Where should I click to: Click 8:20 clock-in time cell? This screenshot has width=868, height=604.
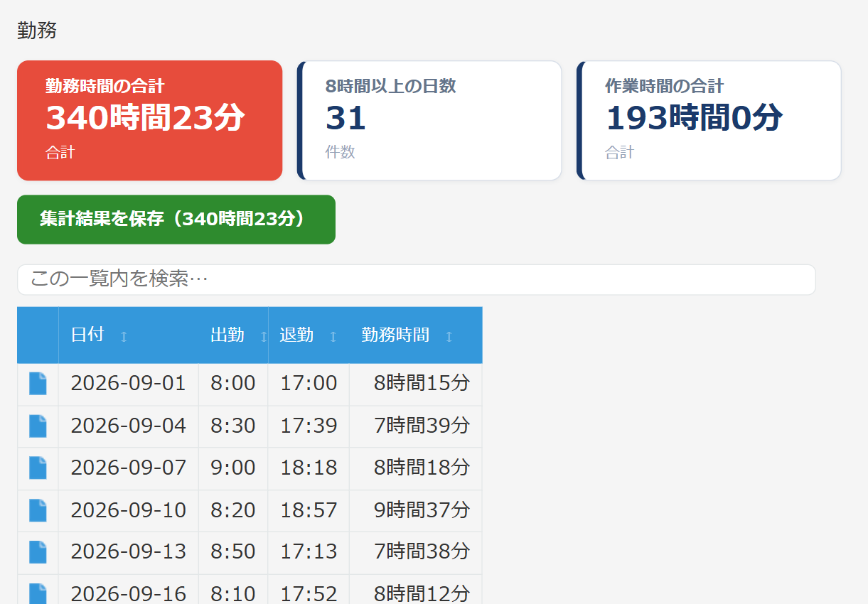coord(233,510)
